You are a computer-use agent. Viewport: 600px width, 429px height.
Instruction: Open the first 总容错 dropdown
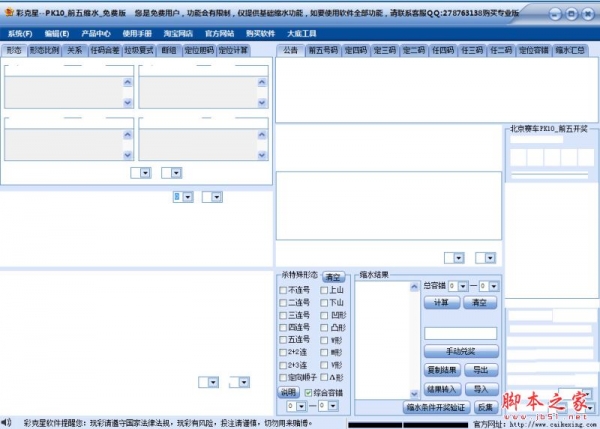pyautogui.click(x=463, y=286)
